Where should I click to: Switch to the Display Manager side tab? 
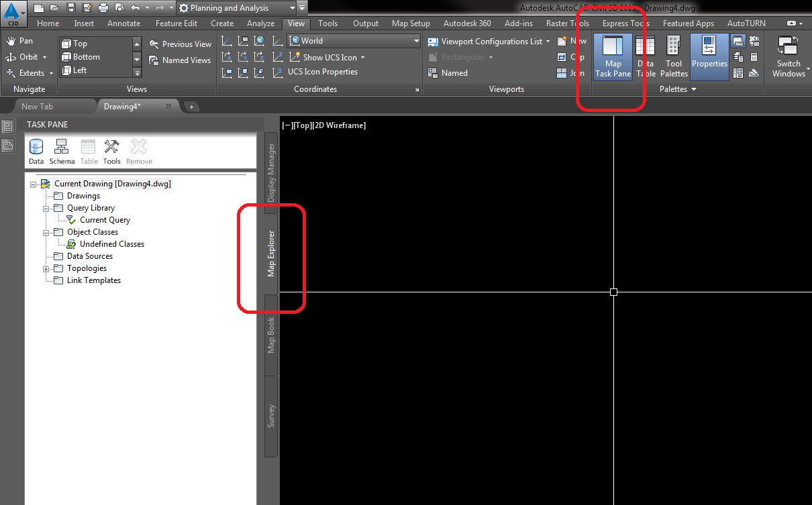click(x=271, y=172)
